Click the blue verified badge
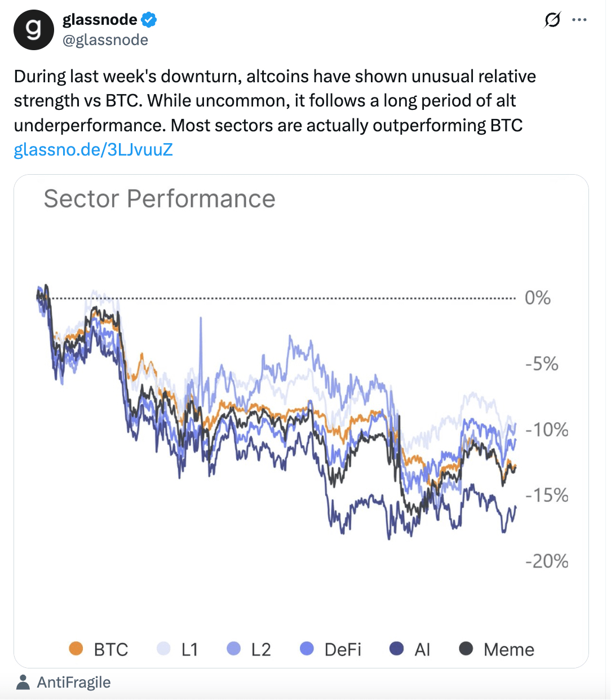The height and width of the screenshot is (700, 611). point(149,20)
